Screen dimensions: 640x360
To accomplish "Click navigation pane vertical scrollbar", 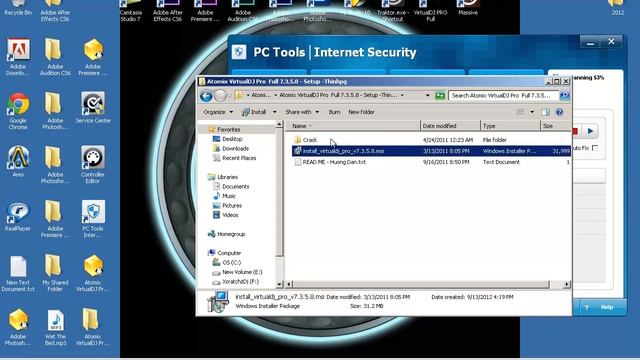I will pos(280,192).
